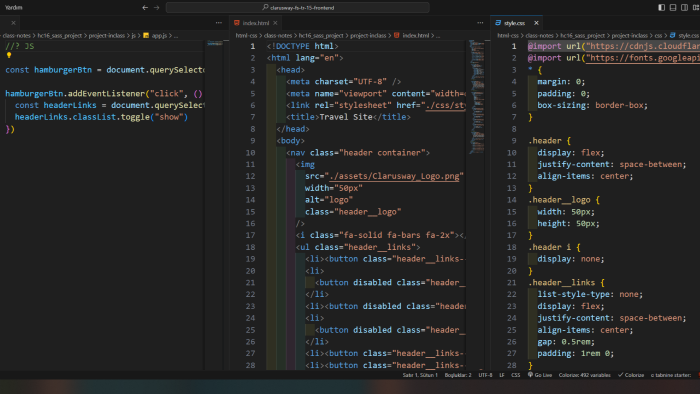The image size is (700, 394).
Task: Click the list-style-type: none line
Action: click(590, 294)
